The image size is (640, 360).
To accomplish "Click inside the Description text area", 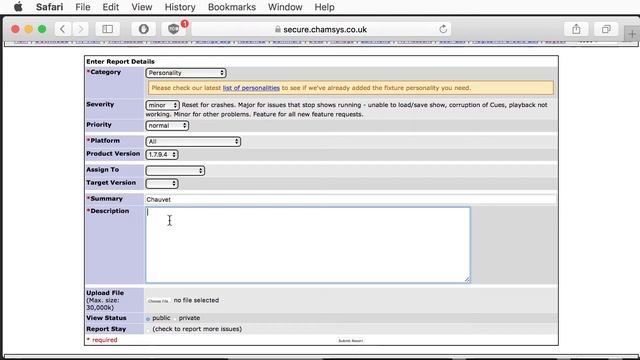I will (308, 245).
